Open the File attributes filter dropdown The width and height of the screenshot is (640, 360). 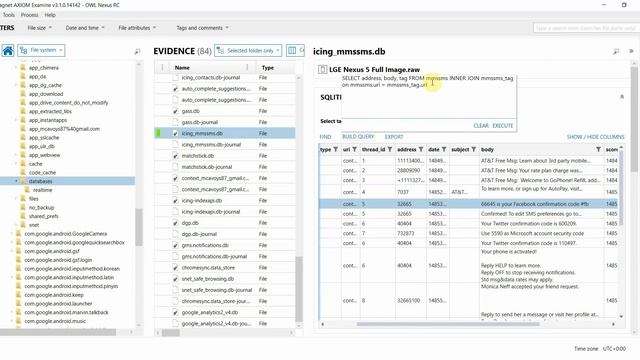click(137, 28)
